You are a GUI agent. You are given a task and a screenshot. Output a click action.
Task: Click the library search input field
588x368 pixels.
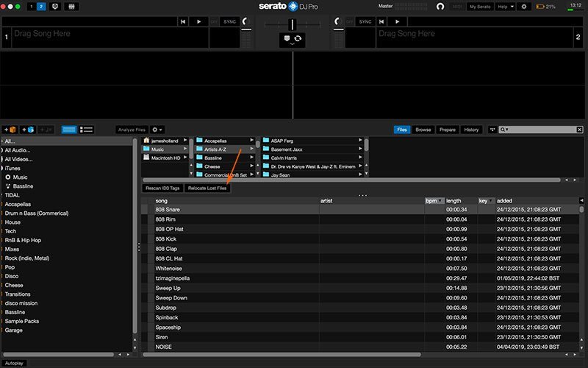(x=542, y=130)
